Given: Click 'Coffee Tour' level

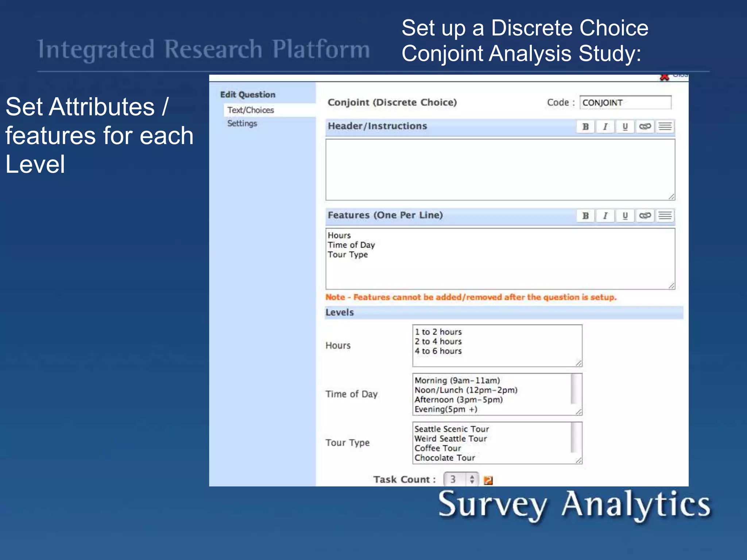Looking at the screenshot, I should tap(438, 448).
